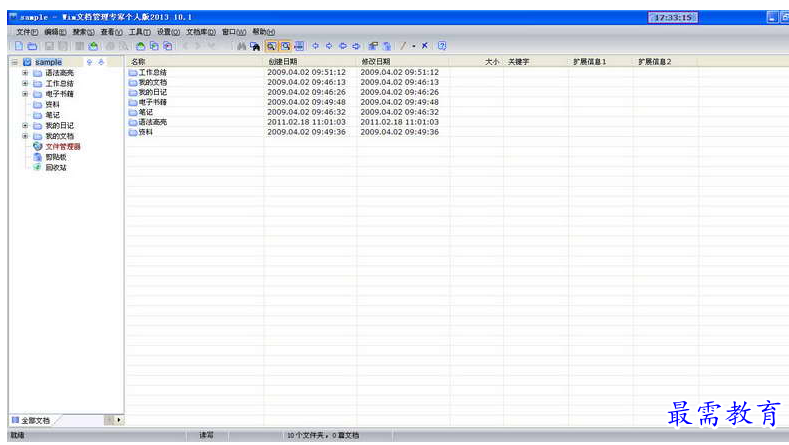Expand the 我的文档 tree node
Viewport: 789px width, 445px height.
pos(25,136)
